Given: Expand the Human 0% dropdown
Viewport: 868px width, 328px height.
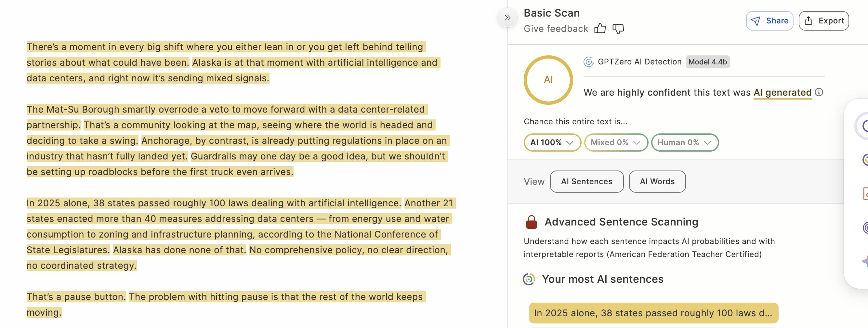Looking at the screenshot, I should (x=684, y=143).
